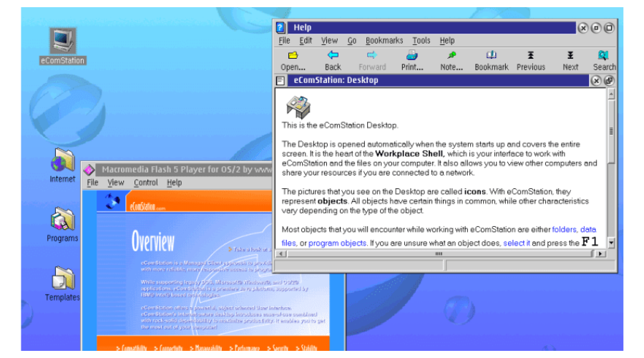Click the Help window title bar
Image resolution: width=644 pixels, height=358 pixels.
coord(431,27)
